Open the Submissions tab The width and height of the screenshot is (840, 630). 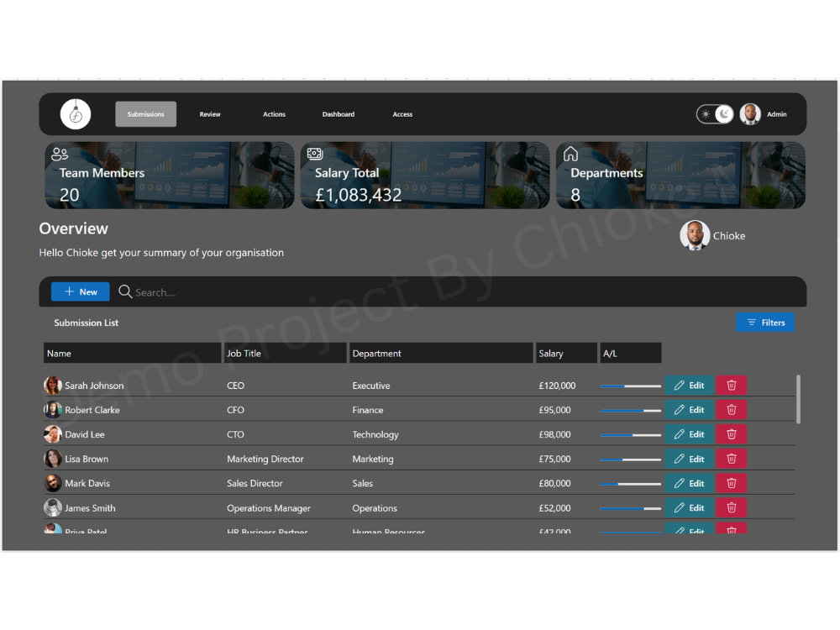(145, 114)
